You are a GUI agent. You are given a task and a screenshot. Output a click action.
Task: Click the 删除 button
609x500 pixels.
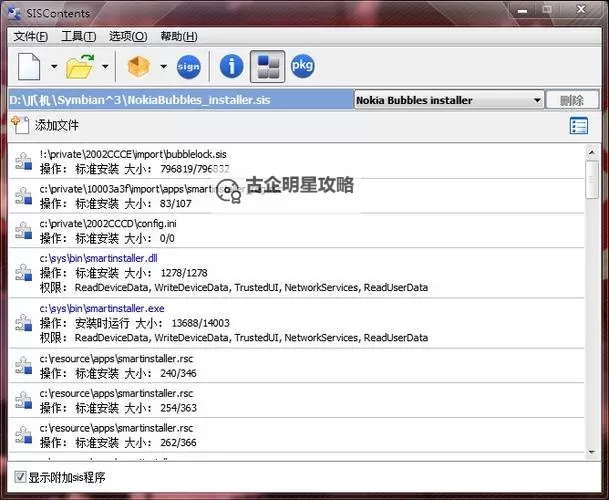pos(572,100)
